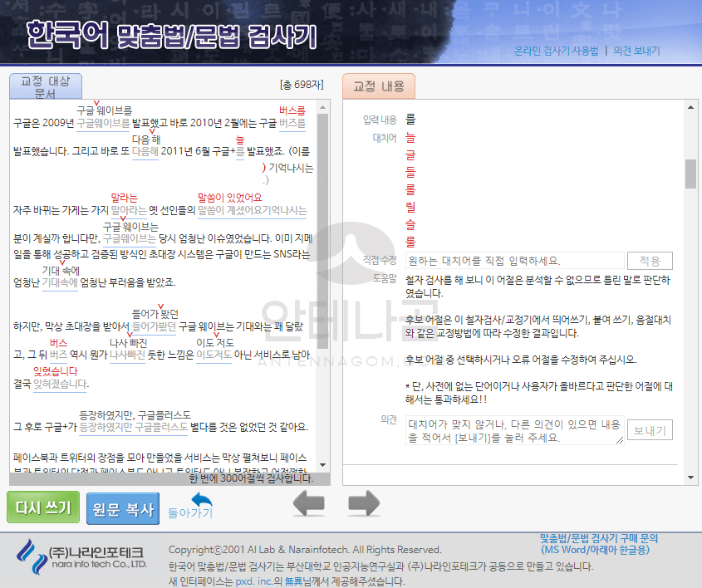Click the document pane scroll down arrow
This screenshot has height=588, width=702.
click(x=323, y=465)
